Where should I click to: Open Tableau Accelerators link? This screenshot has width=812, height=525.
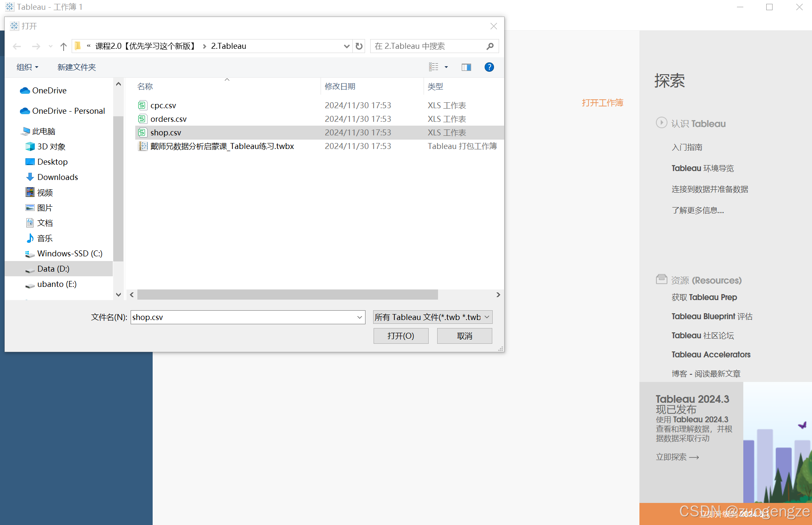coord(711,354)
